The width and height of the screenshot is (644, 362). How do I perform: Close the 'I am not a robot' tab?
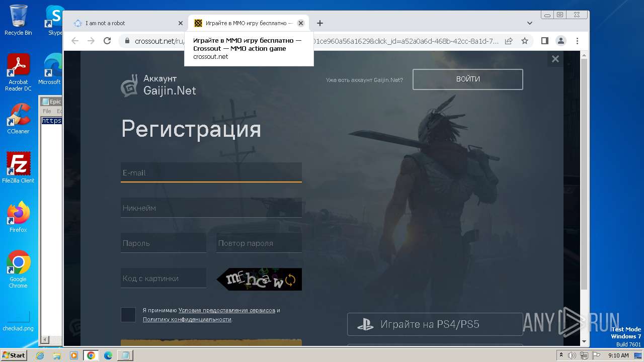(x=181, y=23)
